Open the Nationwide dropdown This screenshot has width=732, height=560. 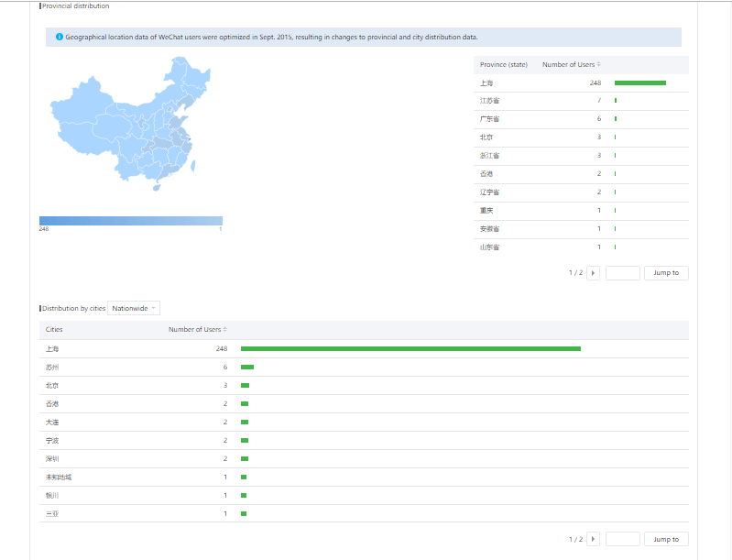click(x=134, y=309)
